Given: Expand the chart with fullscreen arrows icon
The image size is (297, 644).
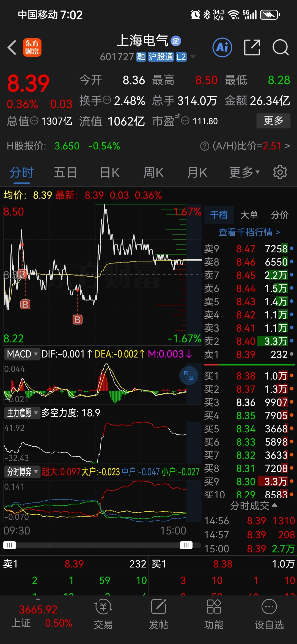Looking at the screenshot, I should point(189,375).
